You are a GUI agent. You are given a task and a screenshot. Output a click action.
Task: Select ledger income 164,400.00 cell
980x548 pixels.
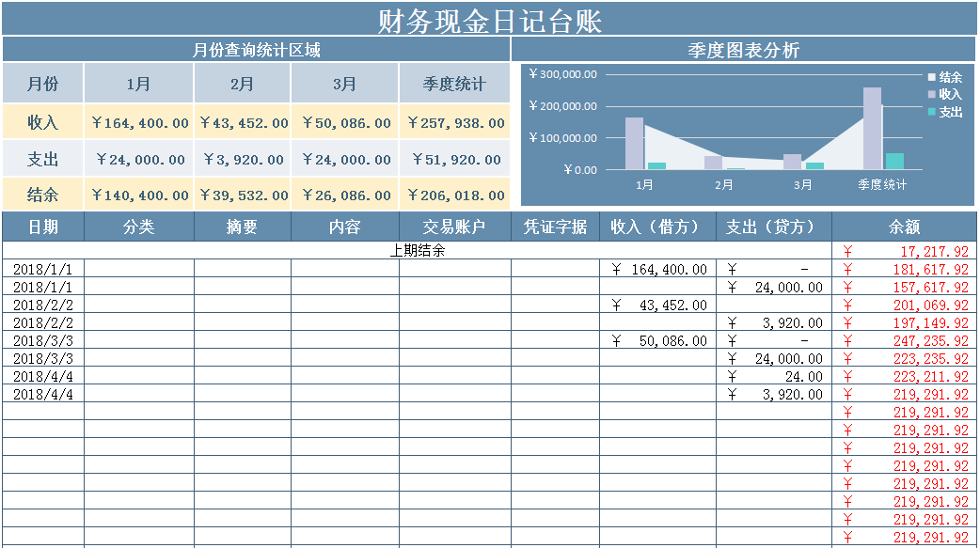pos(657,270)
